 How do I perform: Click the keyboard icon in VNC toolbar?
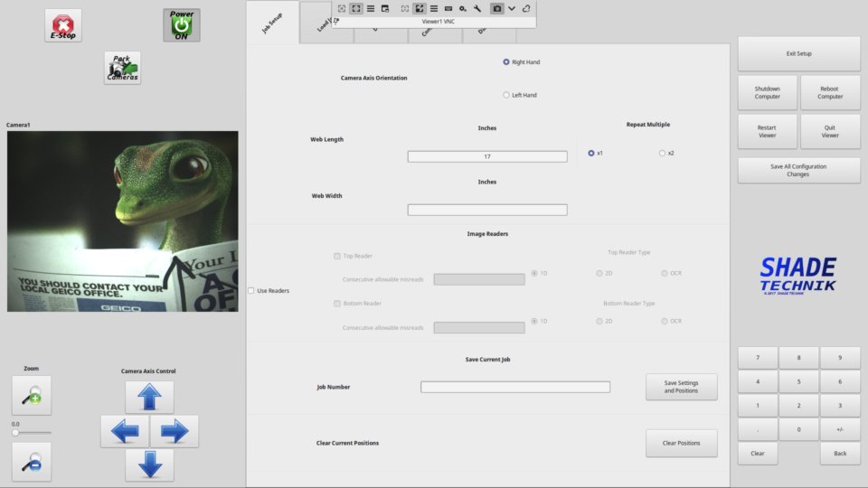click(x=448, y=8)
